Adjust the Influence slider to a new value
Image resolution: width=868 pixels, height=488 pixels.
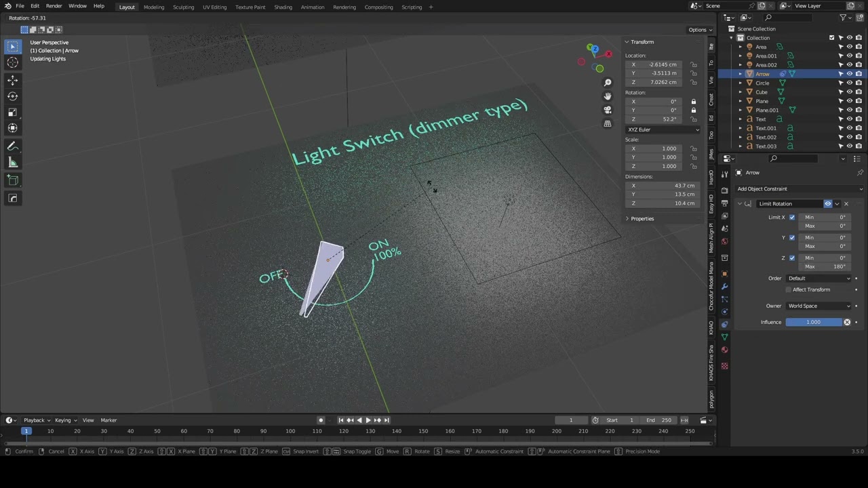[x=814, y=322]
